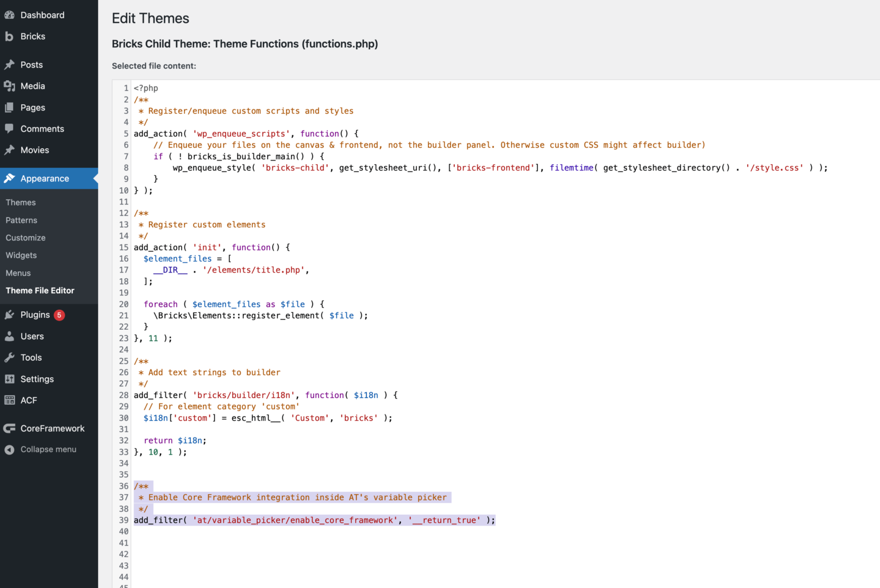Image resolution: width=880 pixels, height=588 pixels.
Task: Click the Plugins plug icon
Action: pos(10,315)
